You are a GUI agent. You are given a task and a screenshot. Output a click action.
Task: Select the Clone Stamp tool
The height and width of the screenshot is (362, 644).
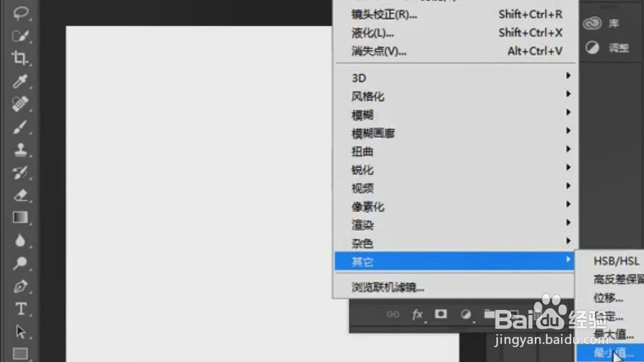click(20, 149)
